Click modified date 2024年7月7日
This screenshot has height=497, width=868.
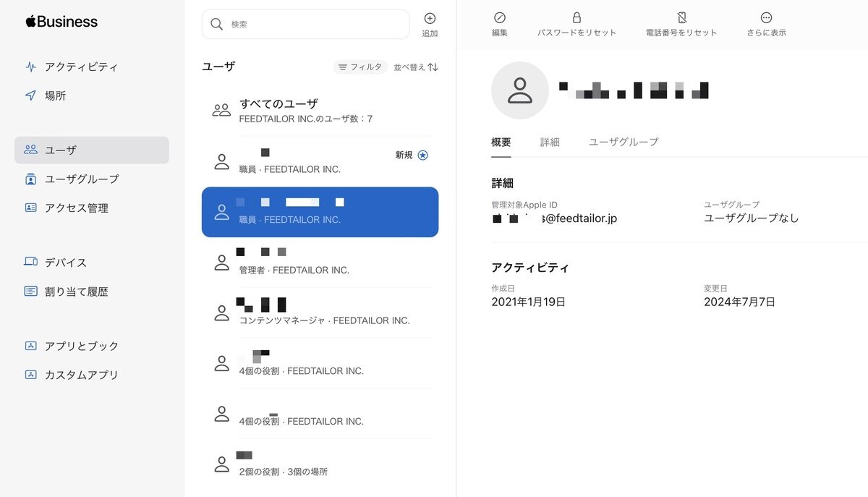[739, 302]
